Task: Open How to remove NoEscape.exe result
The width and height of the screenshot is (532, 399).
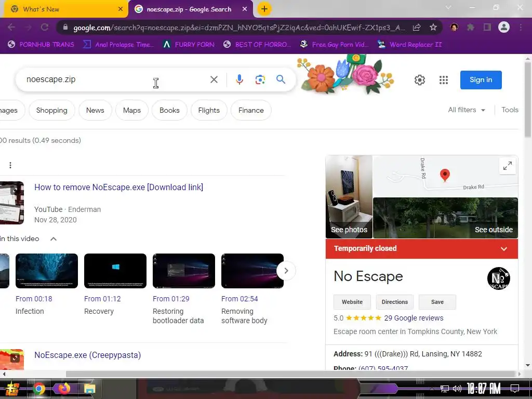Action: tap(119, 187)
